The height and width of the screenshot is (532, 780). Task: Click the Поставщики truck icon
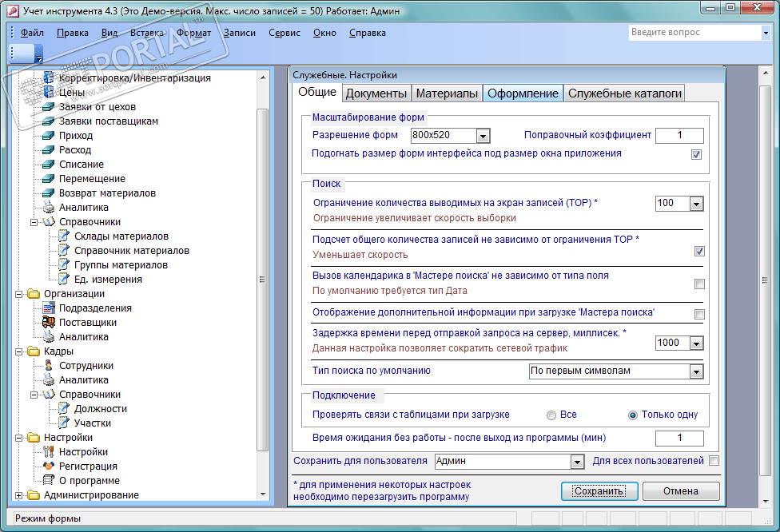48,322
